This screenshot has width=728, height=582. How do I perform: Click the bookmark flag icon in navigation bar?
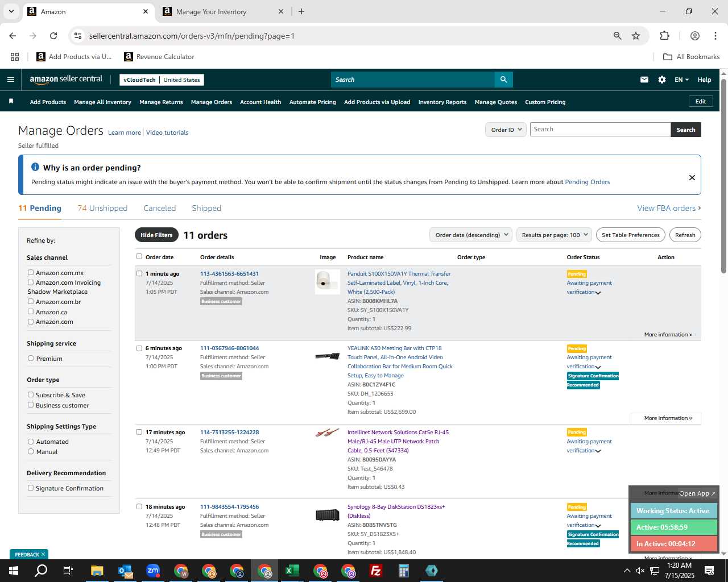coord(11,101)
